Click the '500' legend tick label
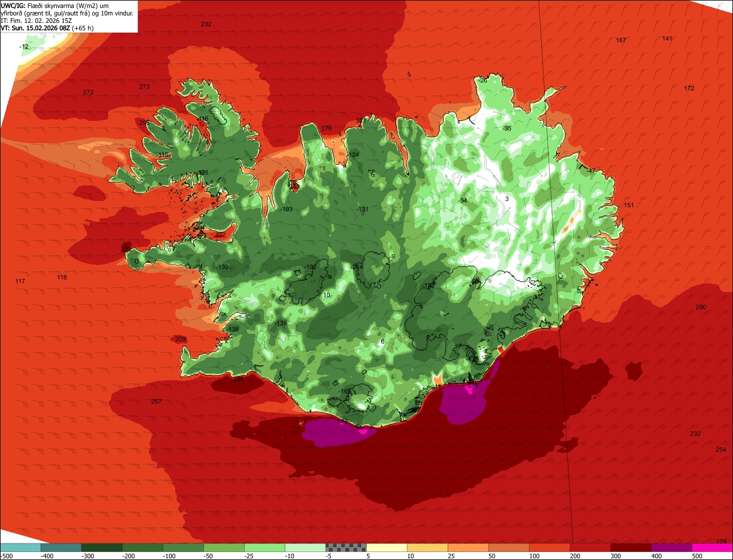733x560 pixels. [697, 556]
